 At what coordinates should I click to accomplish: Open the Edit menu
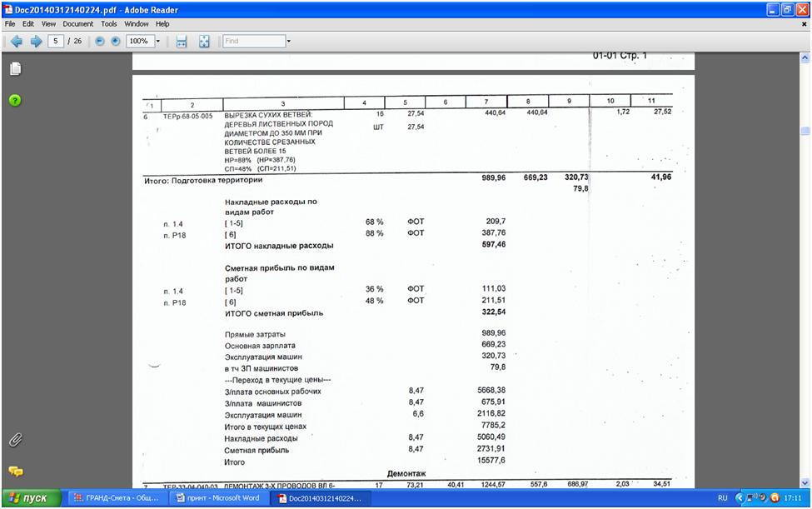28,24
